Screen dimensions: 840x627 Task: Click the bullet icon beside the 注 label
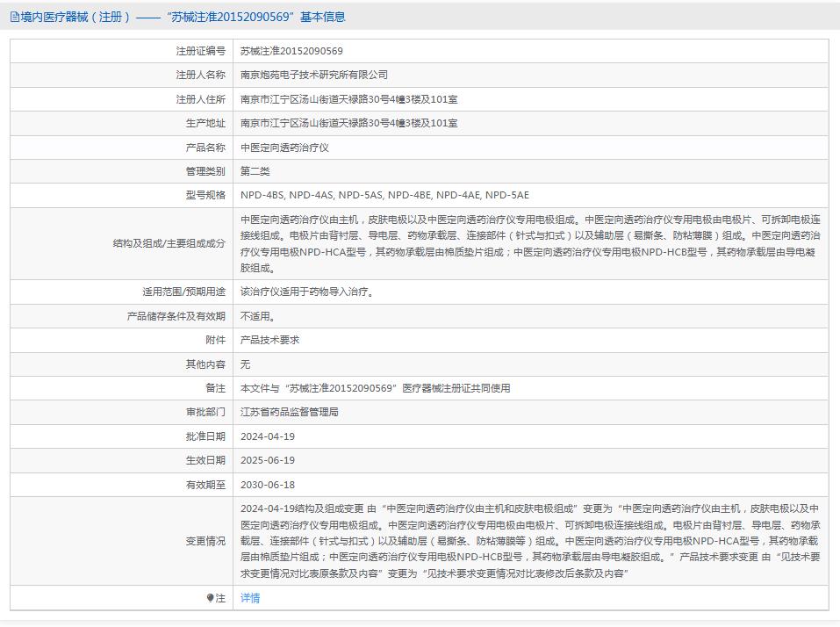pos(211,598)
